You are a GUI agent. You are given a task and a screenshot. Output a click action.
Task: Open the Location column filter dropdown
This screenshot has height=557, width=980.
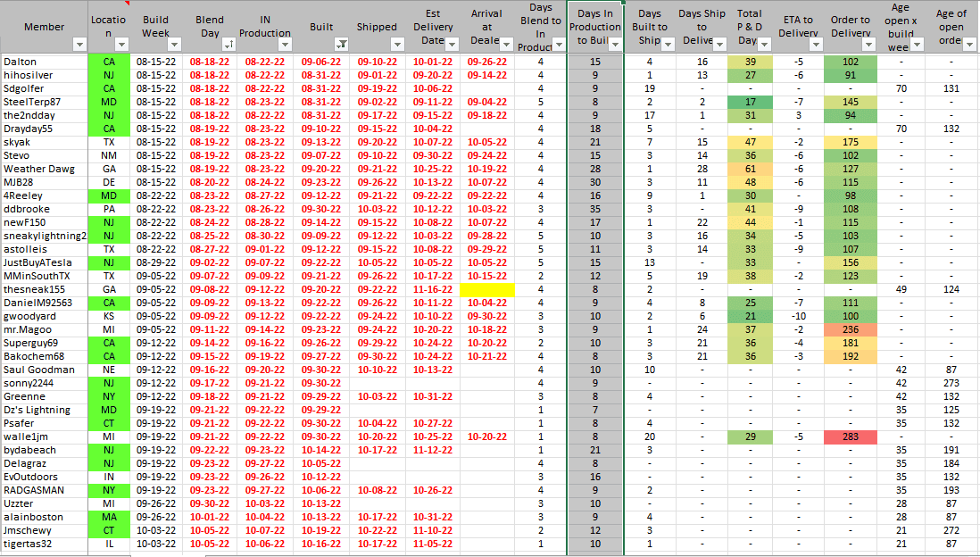tap(121, 45)
